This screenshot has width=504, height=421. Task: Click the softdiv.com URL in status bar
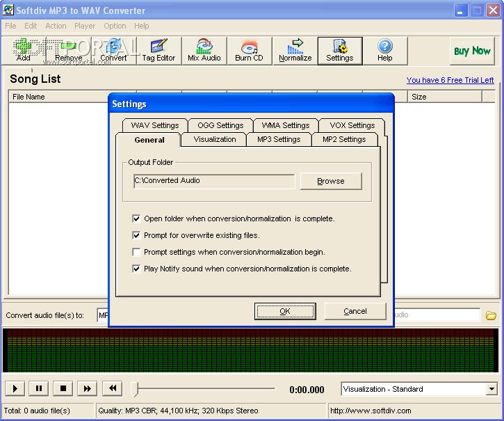click(x=371, y=411)
